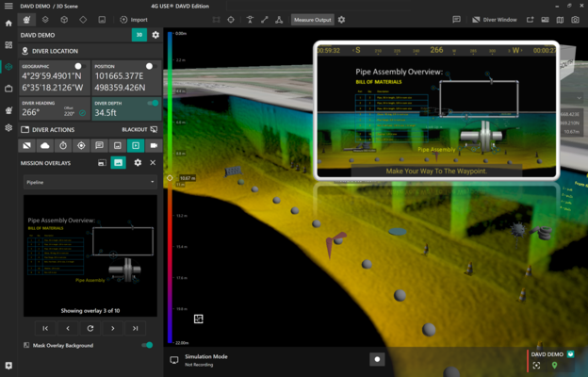
Task: Click the depth scale marker at 10.67 m
Action: pos(171,177)
